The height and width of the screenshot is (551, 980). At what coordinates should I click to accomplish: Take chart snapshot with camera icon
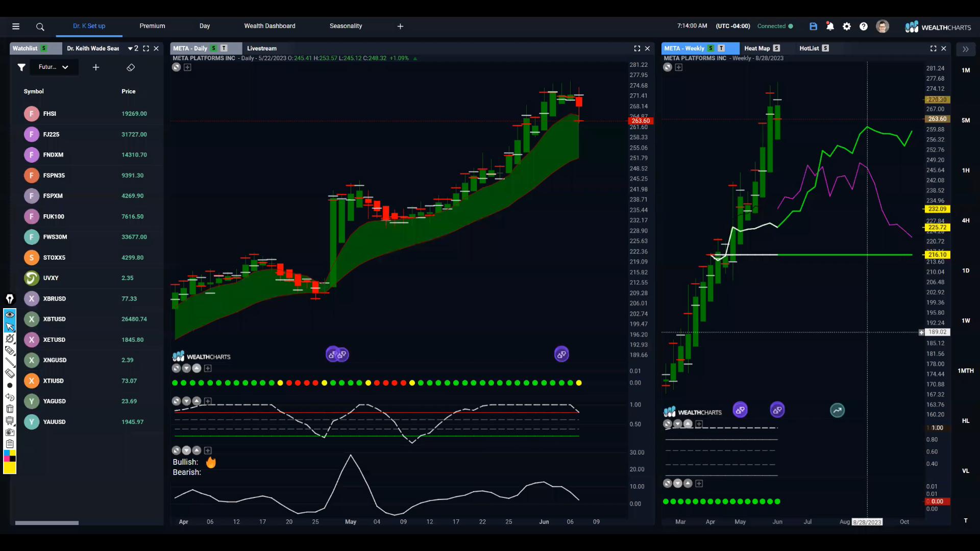tap(10, 432)
